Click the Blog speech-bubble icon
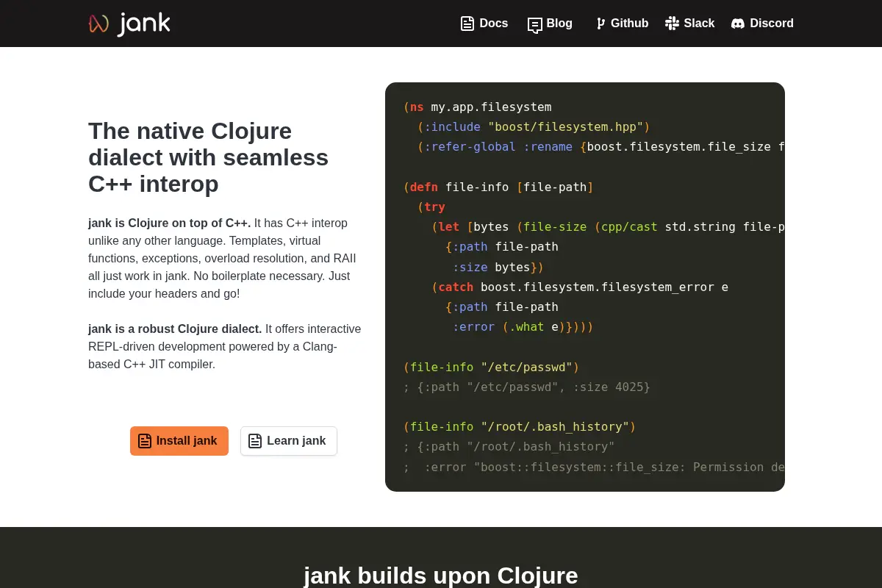Image resolution: width=882 pixels, height=588 pixels. [535, 24]
